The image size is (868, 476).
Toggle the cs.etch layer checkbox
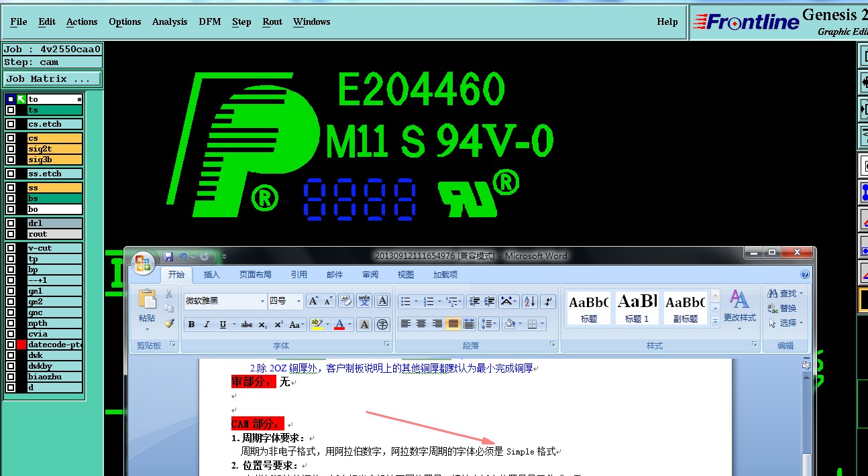11,124
